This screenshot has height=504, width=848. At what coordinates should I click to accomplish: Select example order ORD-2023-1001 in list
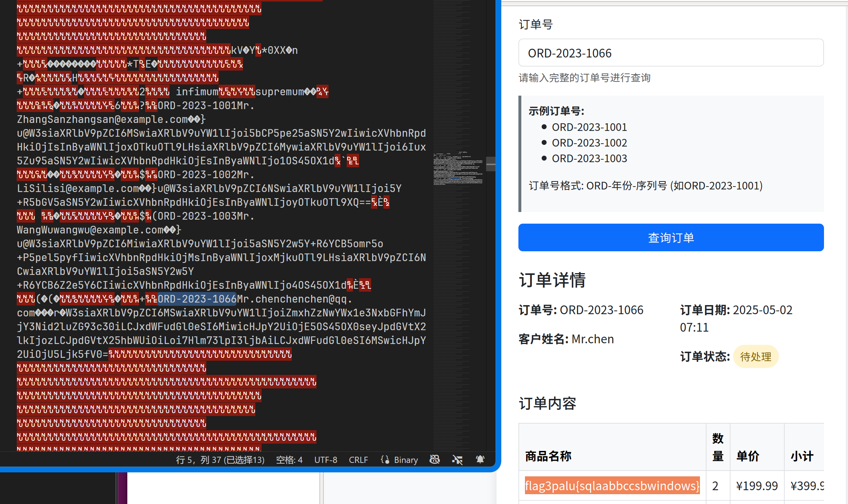tap(589, 127)
